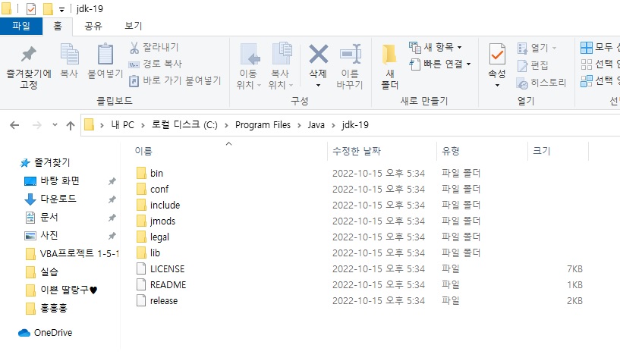Viewport: 620px width, 364px height.
Task: Open Pictures (사진) in the sidebar
Action: 42,236
